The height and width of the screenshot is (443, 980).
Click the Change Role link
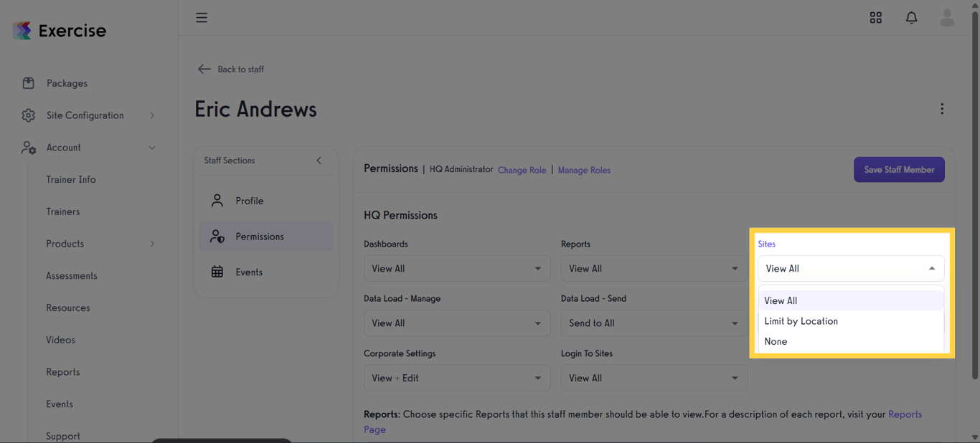pos(522,170)
